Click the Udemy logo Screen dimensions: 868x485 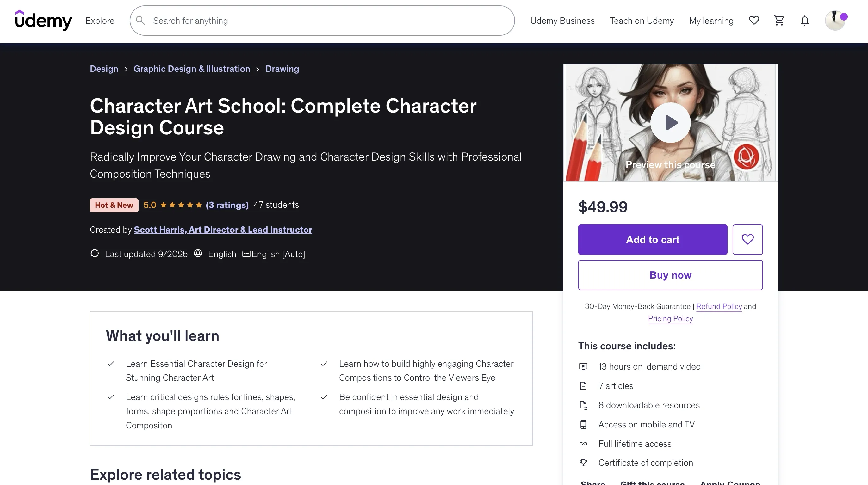pos(43,21)
